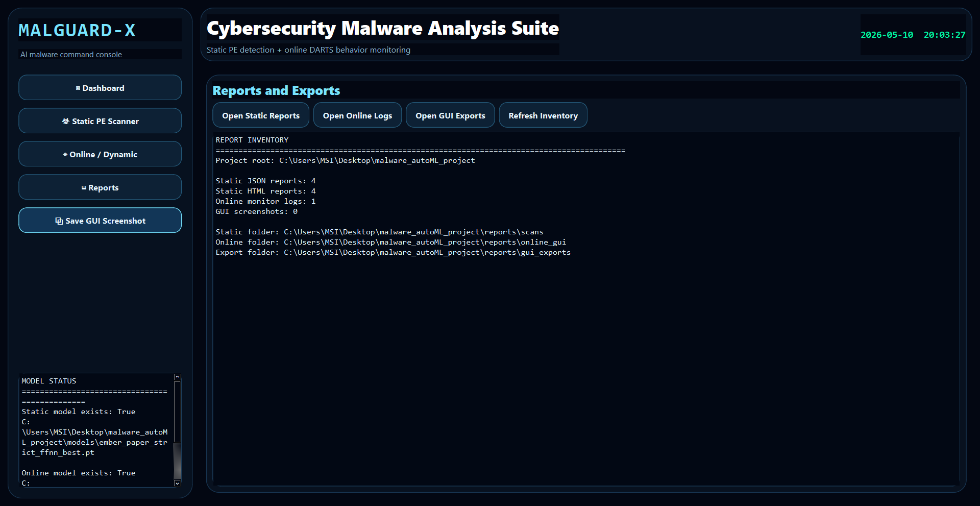Click 'Online monitor logs: 1' line
Screen dimensions: 980x506
coord(265,201)
